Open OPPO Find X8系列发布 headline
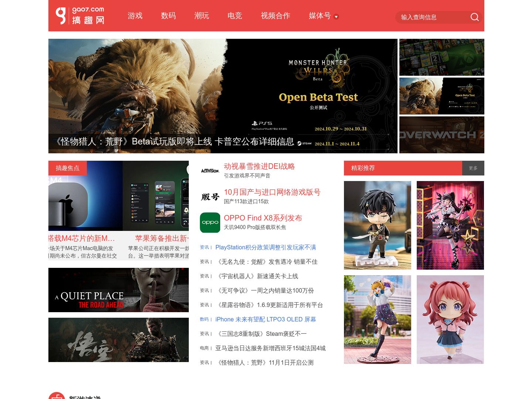The height and width of the screenshot is (399, 532). (x=263, y=218)
